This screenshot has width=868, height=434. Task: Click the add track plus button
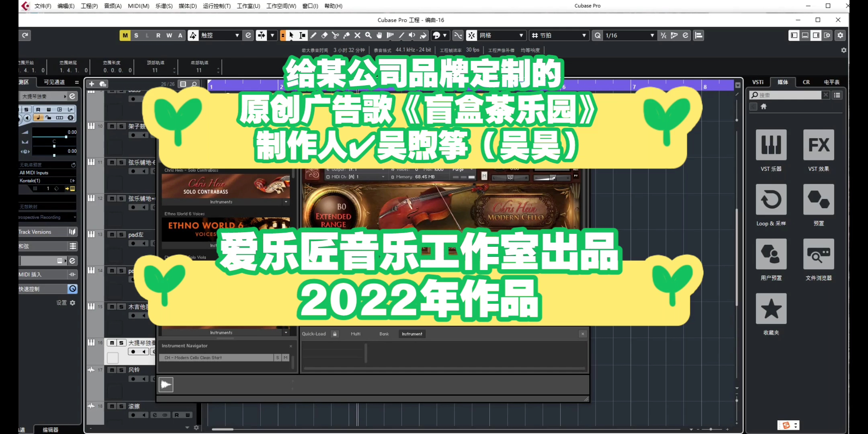92,84
